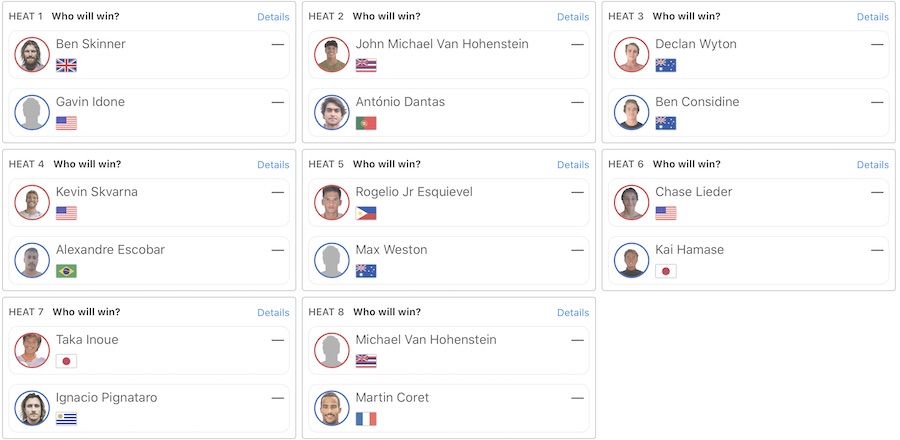Select Taka Inoue as Heat 7 winner
900x440 pixels.
click(x=150, y=350)
